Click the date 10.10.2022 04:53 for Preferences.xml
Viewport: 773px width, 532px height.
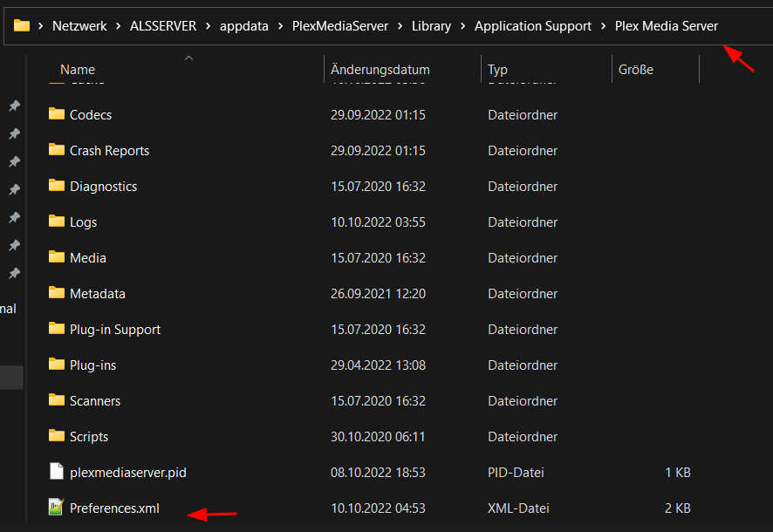[x=378, y=508]
